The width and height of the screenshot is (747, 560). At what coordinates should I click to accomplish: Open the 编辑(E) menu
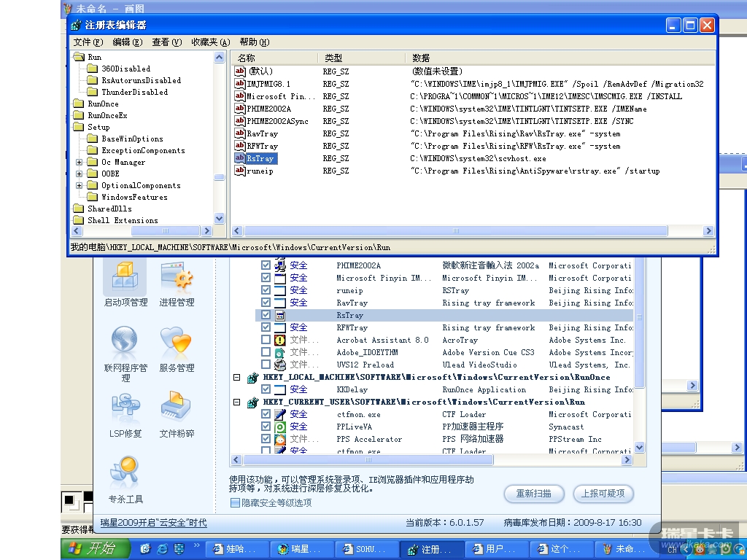127,42
